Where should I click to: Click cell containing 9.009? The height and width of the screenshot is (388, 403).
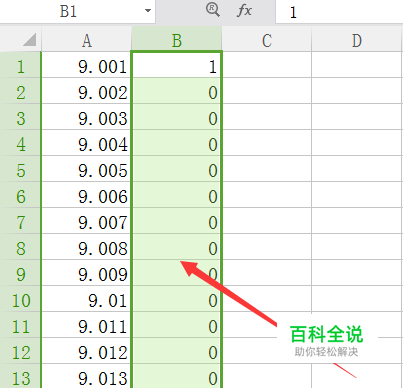coord(86,273)
